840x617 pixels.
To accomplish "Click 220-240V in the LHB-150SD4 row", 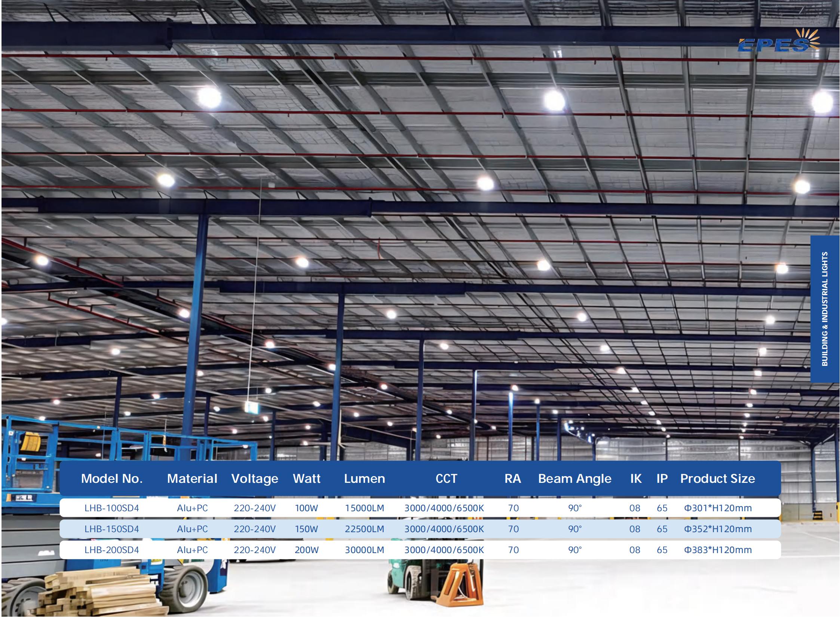I will (x=255, y=529).
